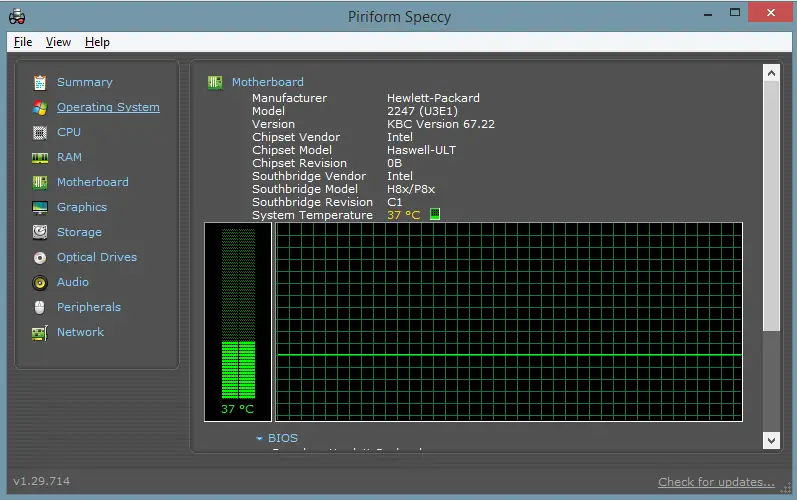
Task: Toggle the green temperature graph icon beside 37 °C
Action: [x=435, y=214]
